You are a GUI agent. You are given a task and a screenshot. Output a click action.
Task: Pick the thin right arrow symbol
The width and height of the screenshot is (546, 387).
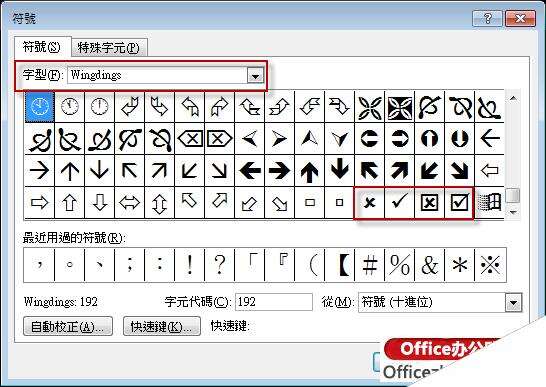[40, 171]
